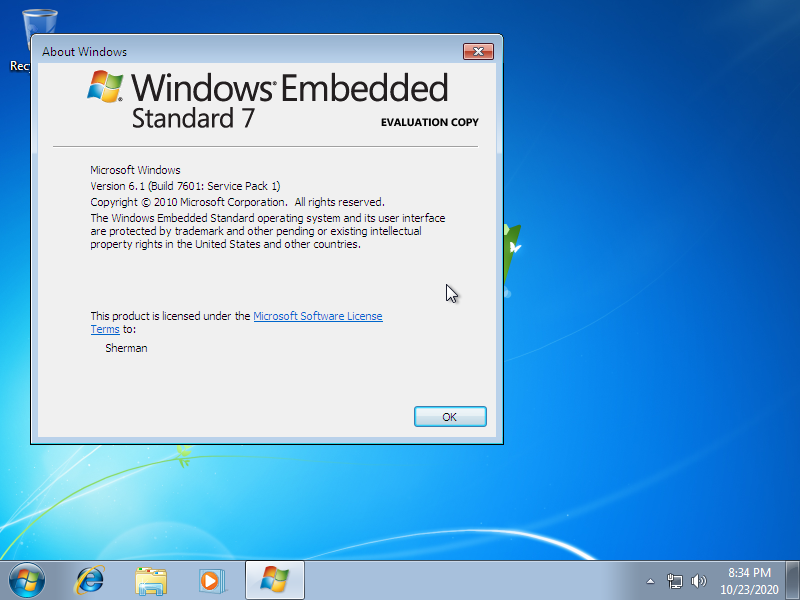Click the network tray icon
Screen dimensions: 800x600
tap(675, 580)
